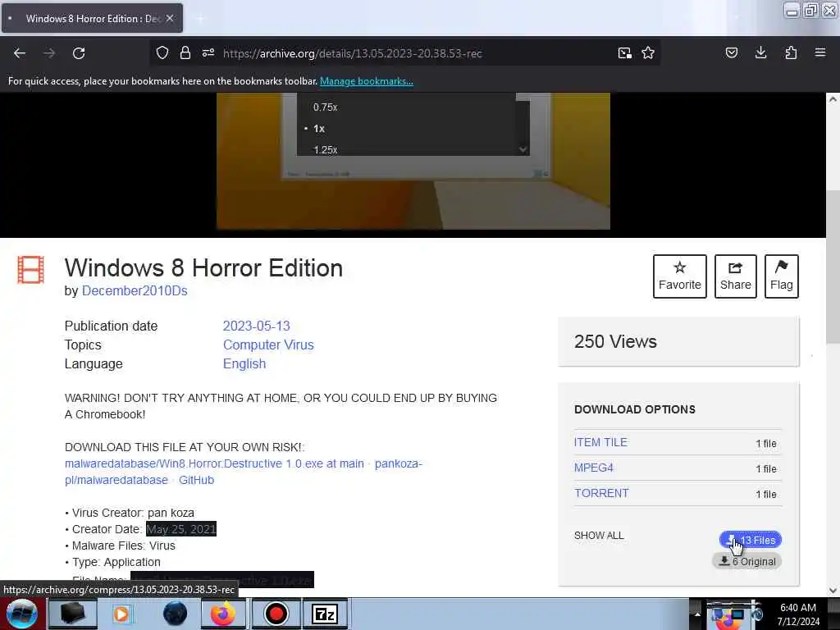This screenshot has height=630, width=840.
Task: Show hidden system tray icons arrow
Action: click(x=697, y=614)
